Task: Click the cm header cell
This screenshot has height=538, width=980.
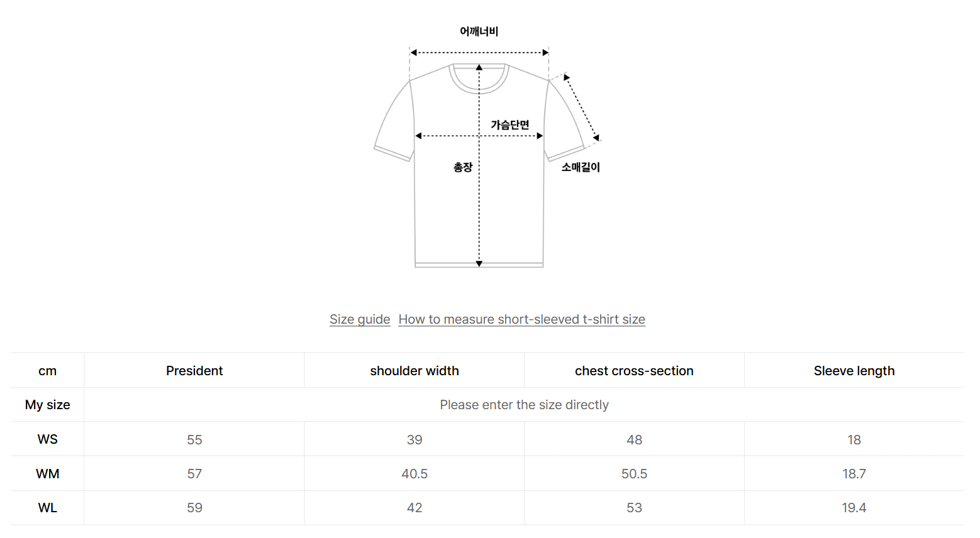Action: pyautogui.click(x=47, y=371)
